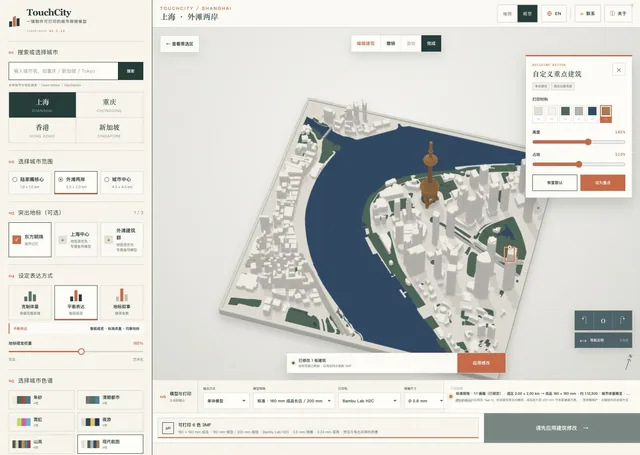Click the orange 应用修改 button
This screenshot has height=455, width=640.
pos(481,363)
